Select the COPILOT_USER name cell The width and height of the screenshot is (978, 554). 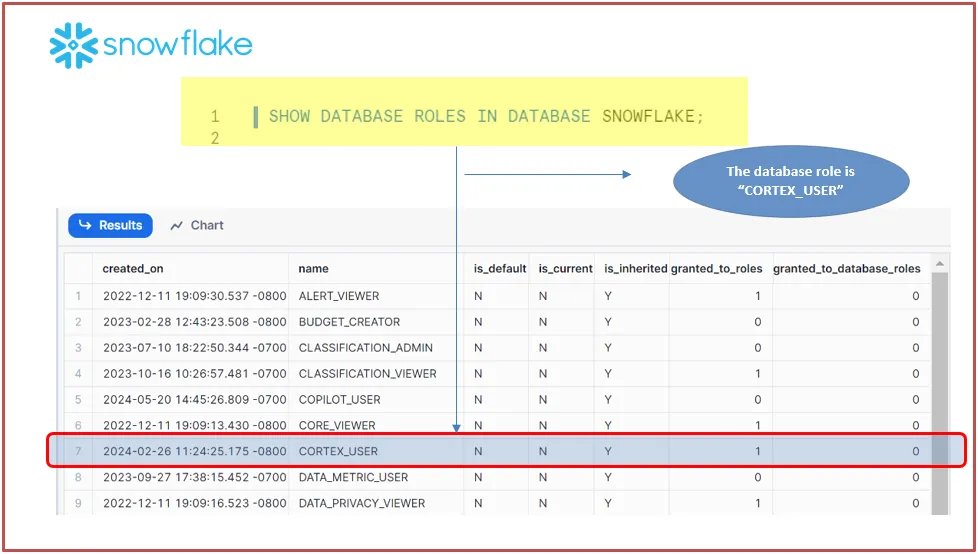click(x=339, y=400)
